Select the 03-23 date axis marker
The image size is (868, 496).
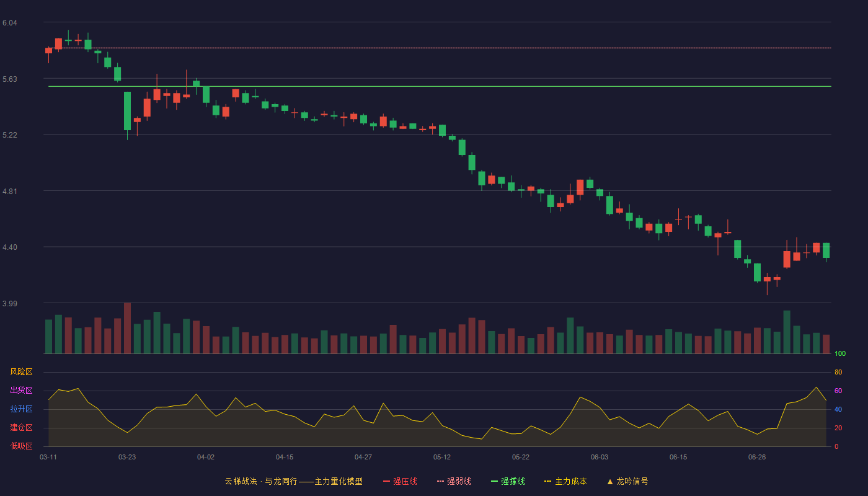coord(127,457)
